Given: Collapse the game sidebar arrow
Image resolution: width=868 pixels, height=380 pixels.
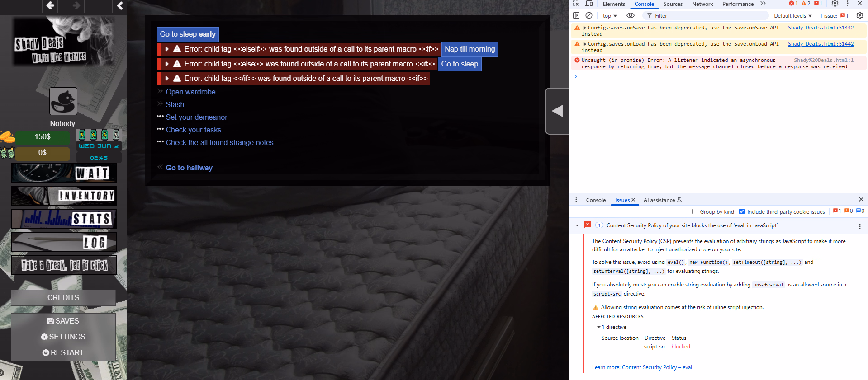Looking at the screenshot, I should point(119,5).
